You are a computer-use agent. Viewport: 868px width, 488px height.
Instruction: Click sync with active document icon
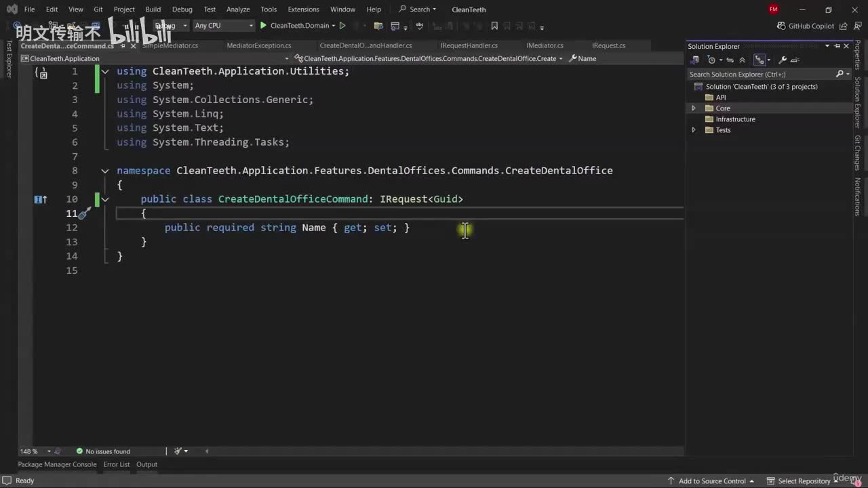click(732, 60)
